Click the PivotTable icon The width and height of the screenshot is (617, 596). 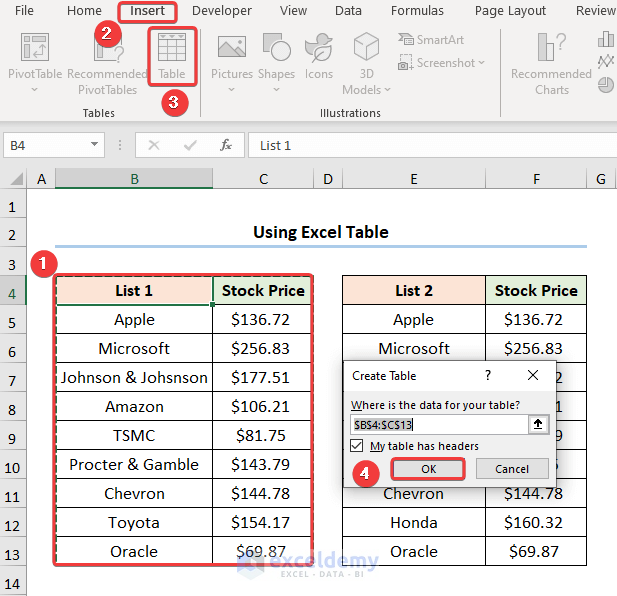click(x=35, y=47)
